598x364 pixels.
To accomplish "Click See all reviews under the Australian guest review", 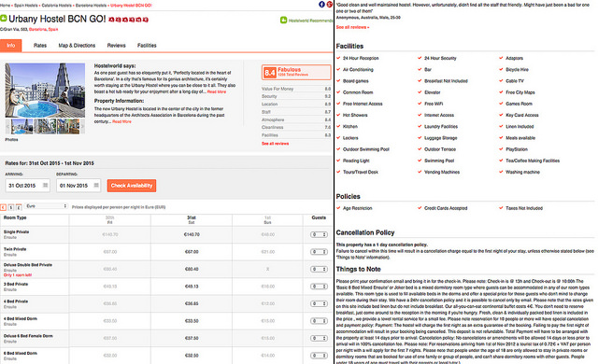I will (x=352, y=27).
